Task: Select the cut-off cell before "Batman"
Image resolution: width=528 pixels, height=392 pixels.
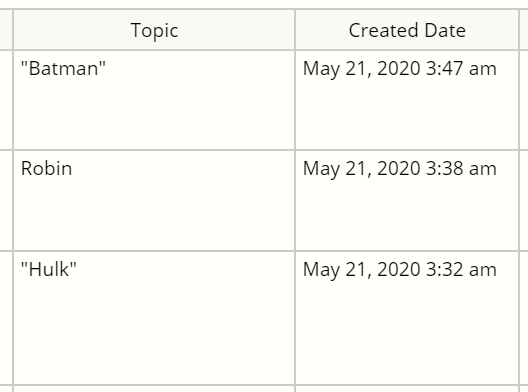Action: [x=6, y=100]
